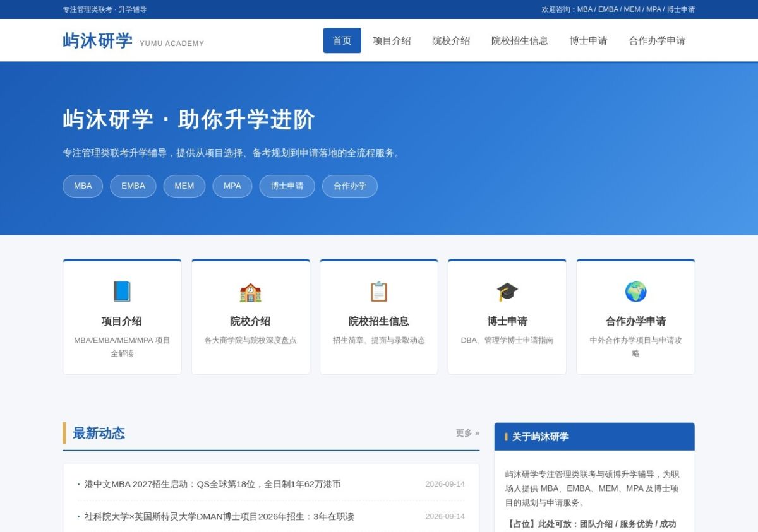Click 中外合作办学项目与申请攻略 description text
758x532 pixels.
click(x=635, y=346)
